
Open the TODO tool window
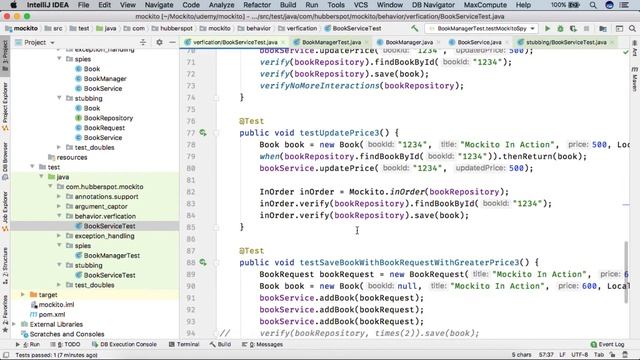tap(65, 344)
